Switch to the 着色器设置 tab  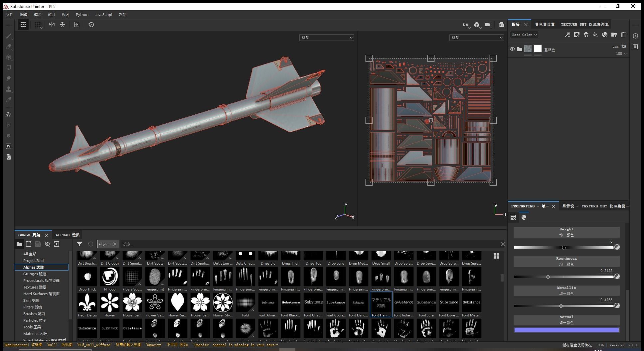click(545, 24)
